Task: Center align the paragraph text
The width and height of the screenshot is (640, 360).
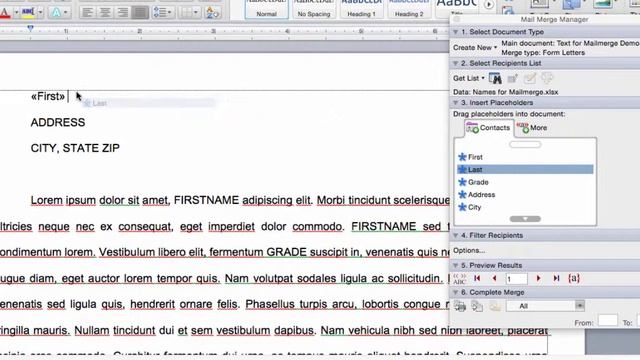Action: (105, 13)
